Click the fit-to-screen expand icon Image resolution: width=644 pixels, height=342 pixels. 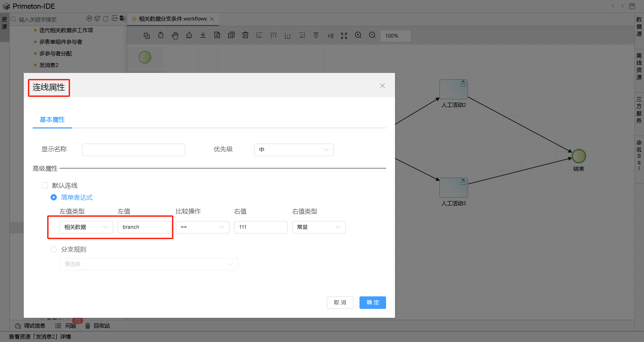tap(344, 35)
